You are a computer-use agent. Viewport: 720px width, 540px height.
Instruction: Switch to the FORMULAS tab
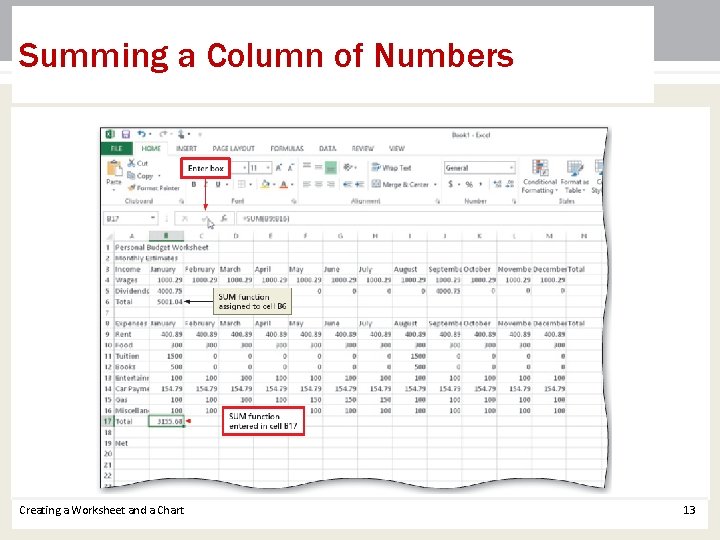(x=287, y=148)
